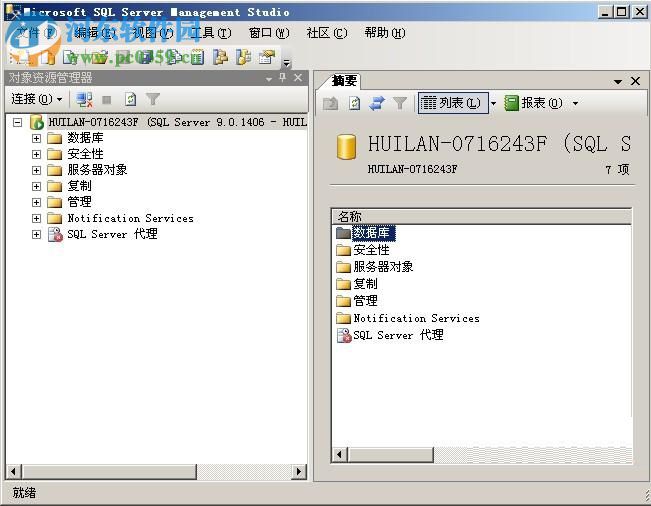Open the 窗口(W) menu
Screen dimensions: 651x506
tap(269, 33)
